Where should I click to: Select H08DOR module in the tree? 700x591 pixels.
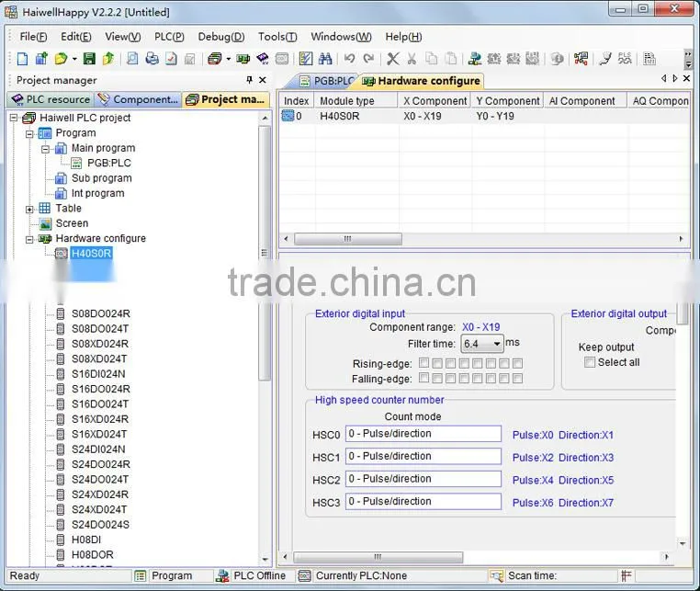(93, 555)
